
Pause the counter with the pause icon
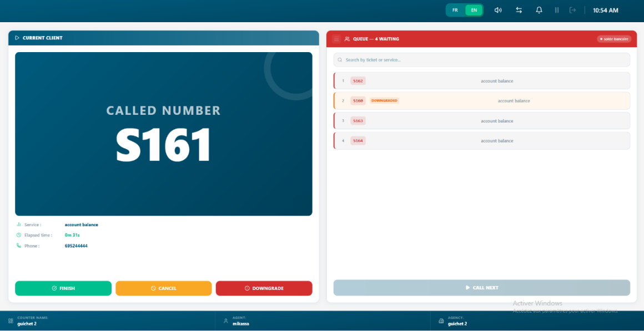pyautogui.click(x=557, y=10)
